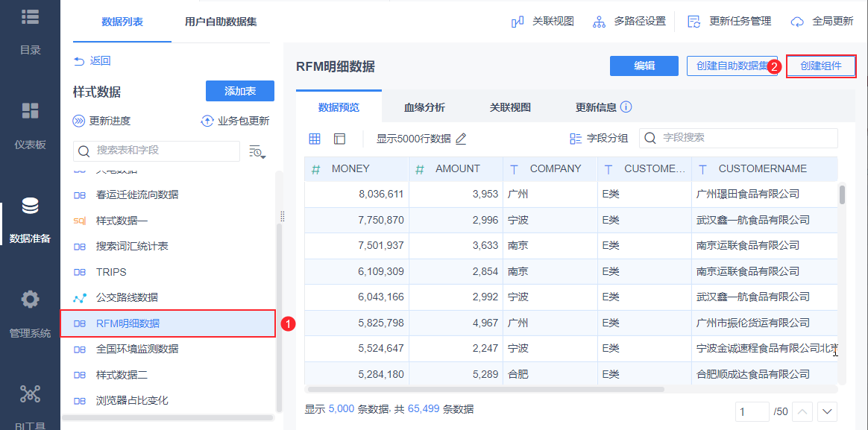Viewport: 868px width, 430px height.
Task: Click the 业务包更新 icon
Action: (207, 121)
